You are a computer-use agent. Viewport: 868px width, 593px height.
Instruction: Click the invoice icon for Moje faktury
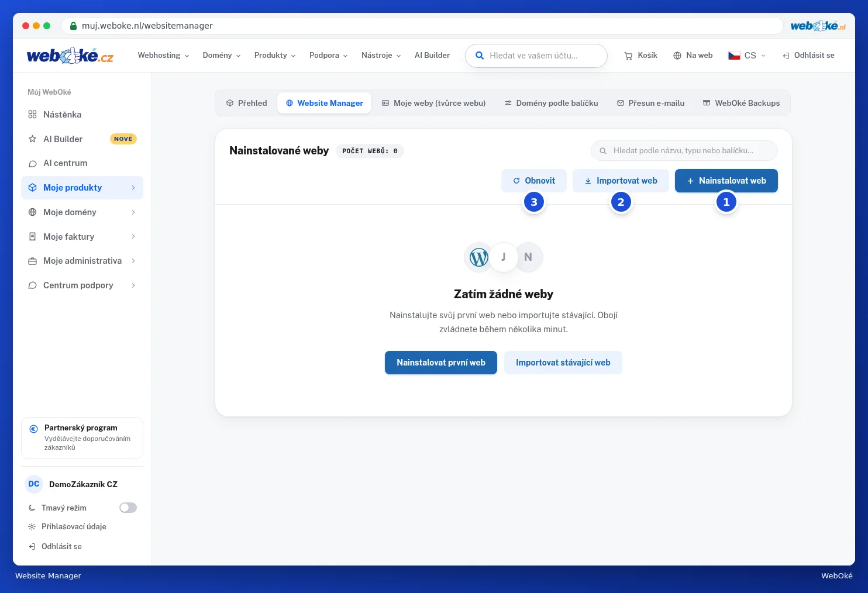click(32, 237)
